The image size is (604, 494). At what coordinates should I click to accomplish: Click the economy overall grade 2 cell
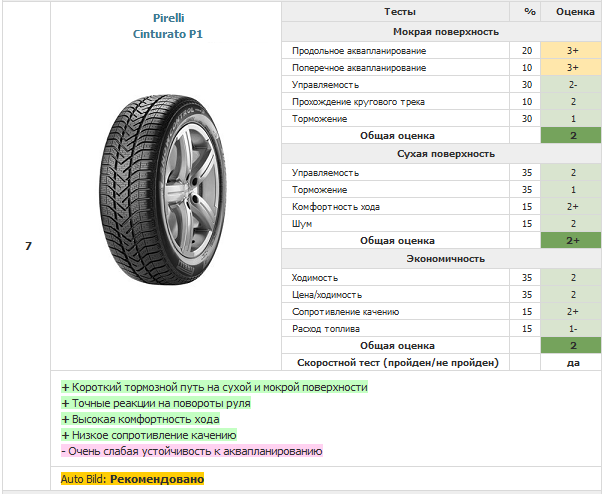(571, 345)
